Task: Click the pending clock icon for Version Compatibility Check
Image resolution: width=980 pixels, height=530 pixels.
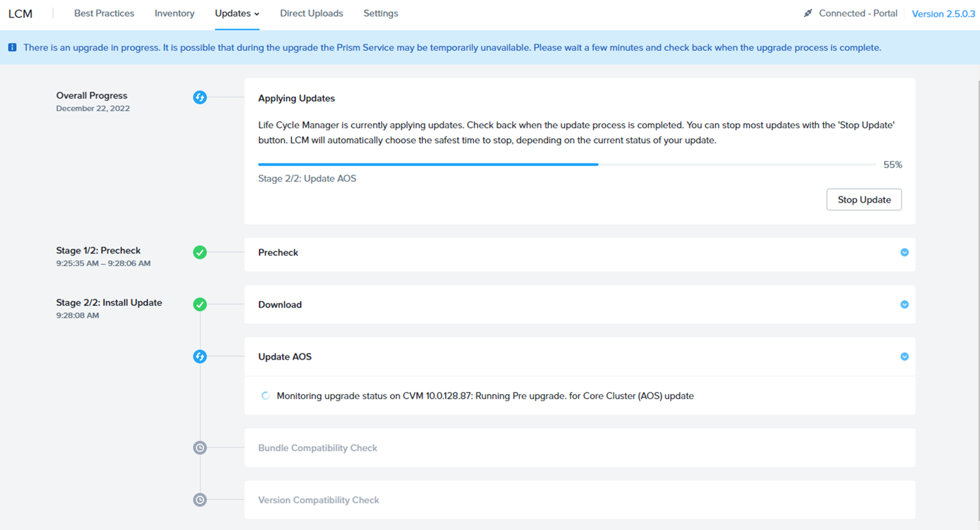Action: click(x=200, y=500)
